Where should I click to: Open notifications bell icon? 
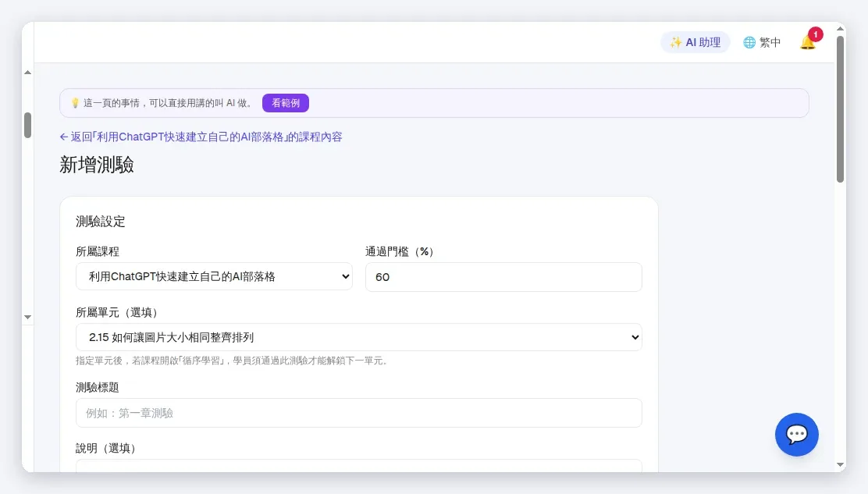pyautogui.click(x=808, y=42)
